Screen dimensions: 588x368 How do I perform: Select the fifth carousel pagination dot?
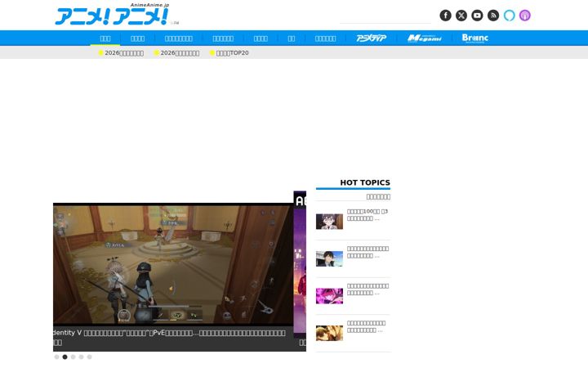tap(89, 357)
